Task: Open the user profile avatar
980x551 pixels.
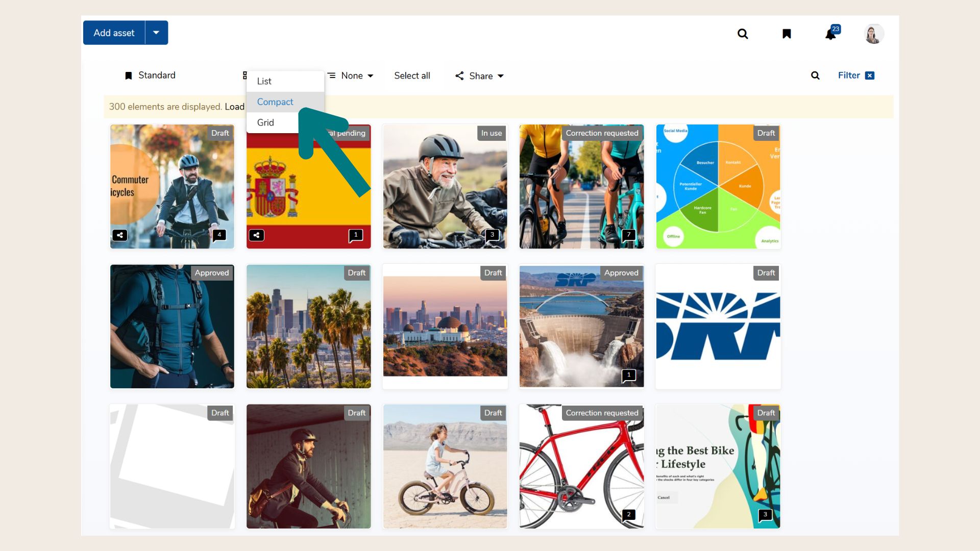Action: click(873, 34)
